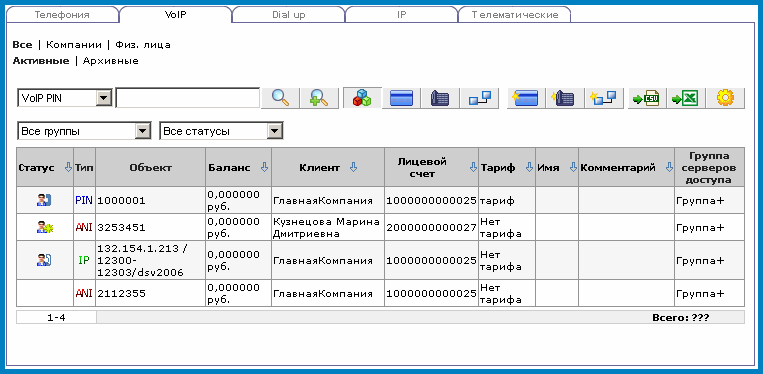The height and width of the screenshot is (374, 763).
Task: Switch to the Телефония tab
Action: point(62,15)
